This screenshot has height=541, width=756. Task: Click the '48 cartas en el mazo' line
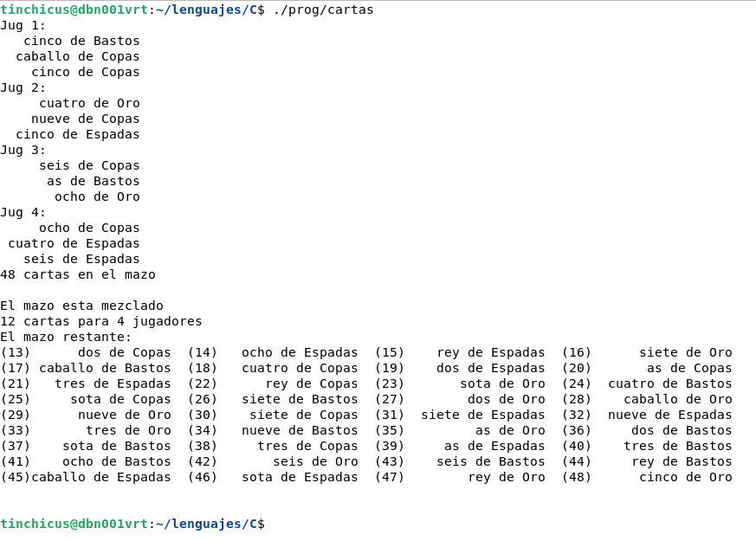pyautogui.click(x=78, y=274)
